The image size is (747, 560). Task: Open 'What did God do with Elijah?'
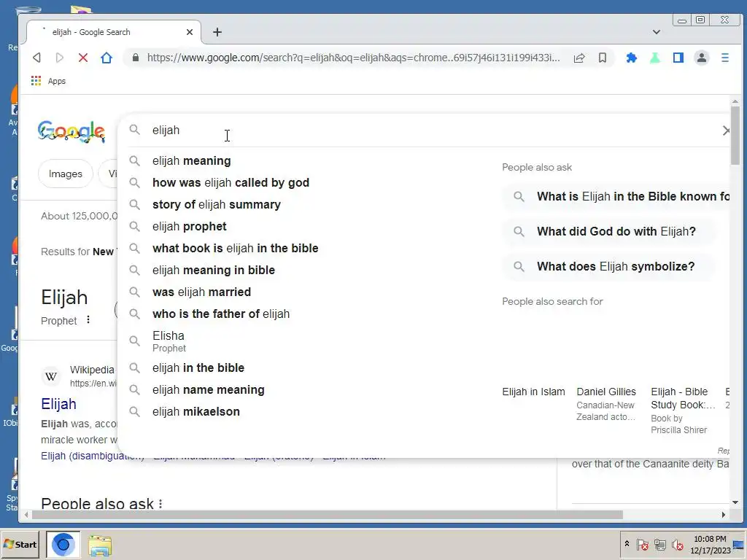point(609,232)
